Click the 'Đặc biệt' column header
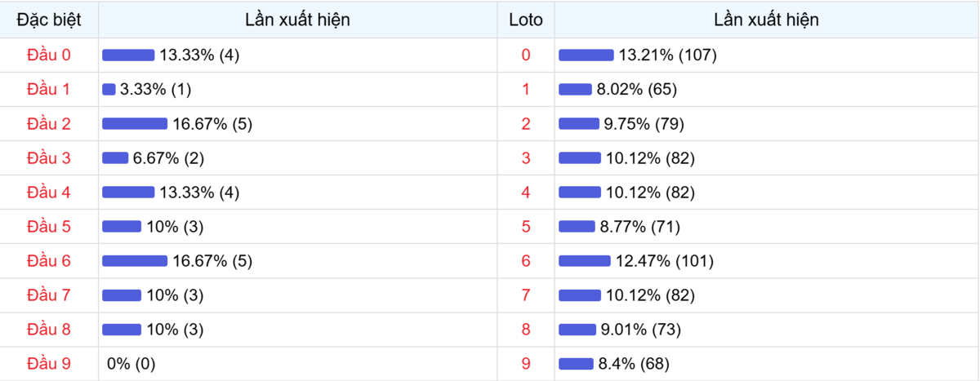Viewport: 980px width, 381px height. pos(49,20)
